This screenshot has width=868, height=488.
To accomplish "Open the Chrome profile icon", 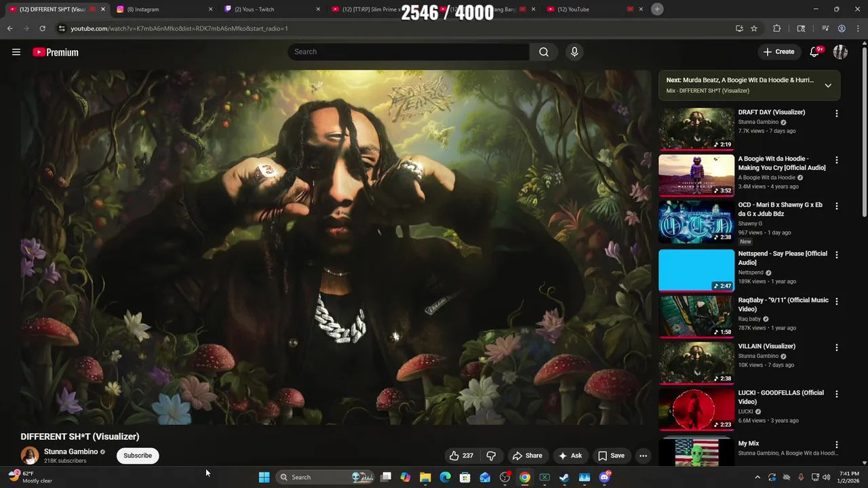I will coord(842,28).
